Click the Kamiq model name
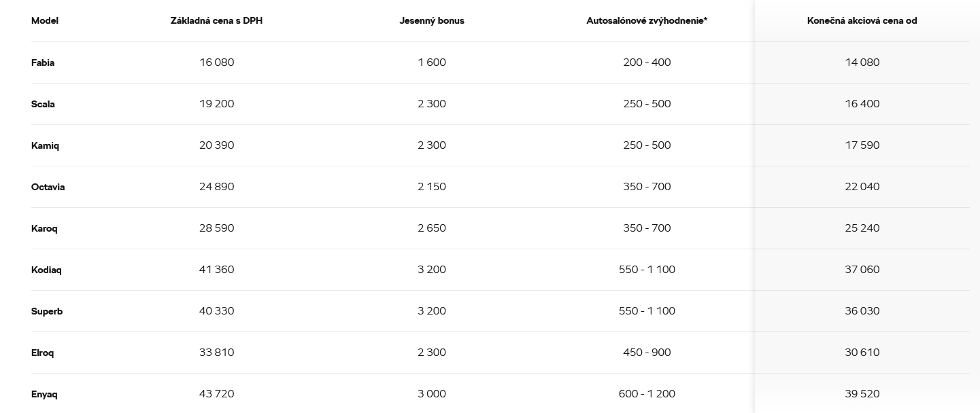The height and width of the screenshot is (413, 980). pos(45,145)
